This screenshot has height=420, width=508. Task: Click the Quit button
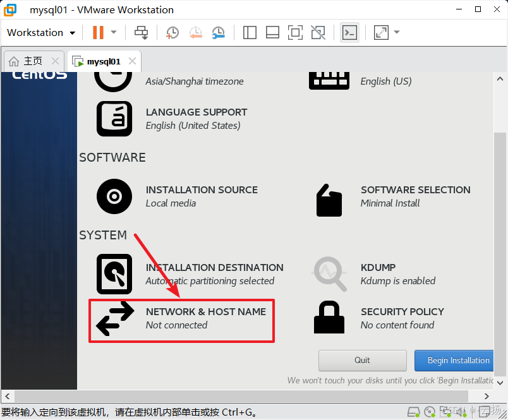[362, 361]
